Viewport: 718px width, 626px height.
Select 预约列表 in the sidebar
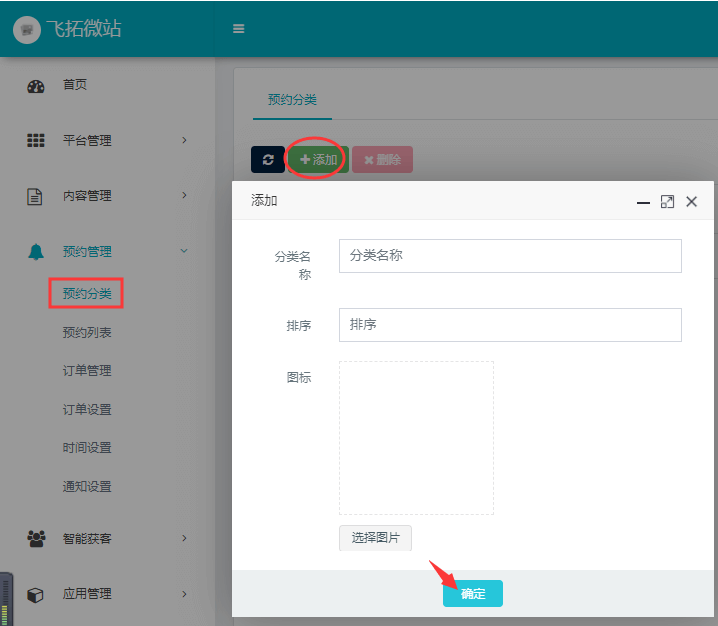coord(87,332)
